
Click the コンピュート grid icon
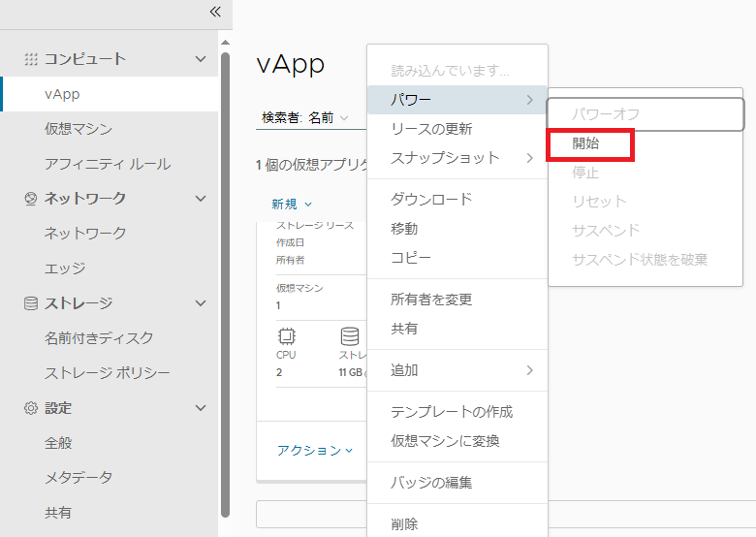click(31, 59)
